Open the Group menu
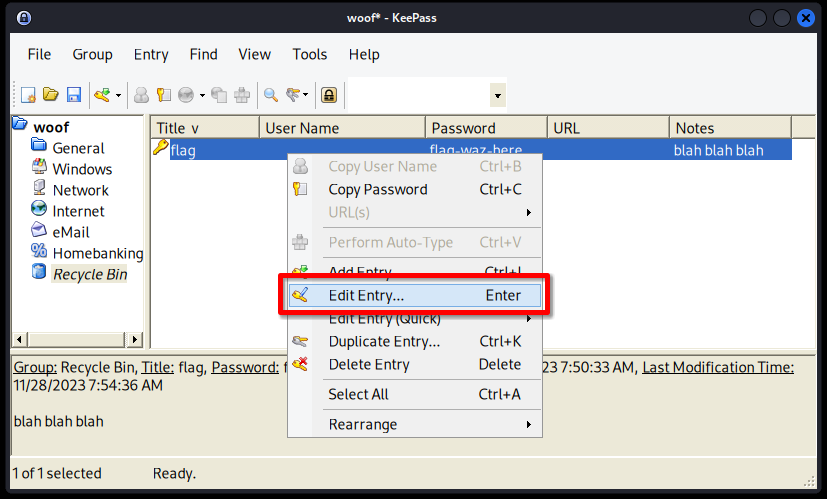This screenshot has height=499, width=827. [x=92, y=54]
